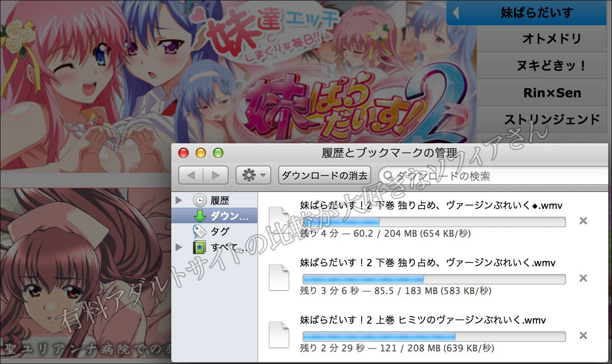The height and width of the screenshot is (364, 612).
Task: Select the file name ending ぷれいく◆.wmv
Action: 431,205
